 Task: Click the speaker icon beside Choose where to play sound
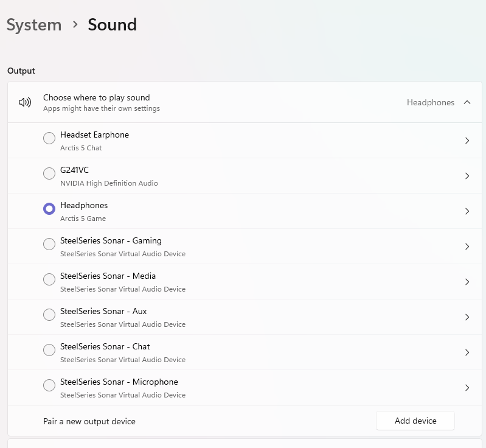coord(25,102)
